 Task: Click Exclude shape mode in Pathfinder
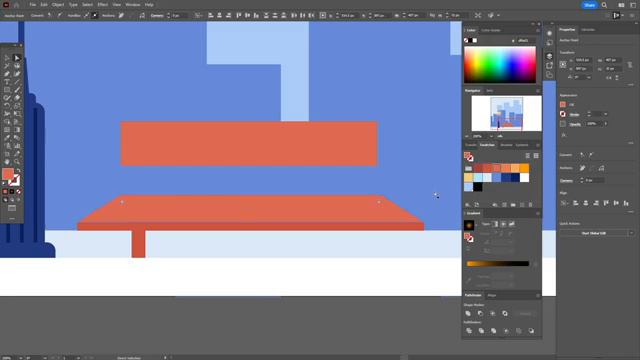[x=505, y=313]
